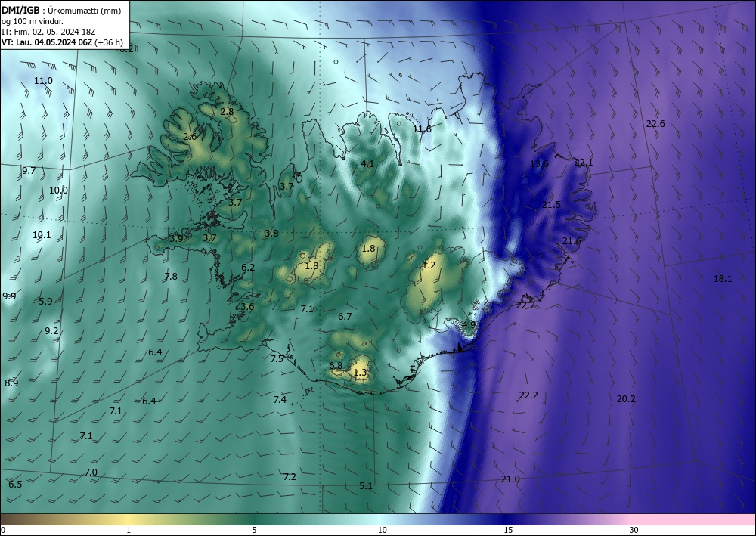Click the glacier value 1.2
The image size is (756, 536).
tap(429, 265)
